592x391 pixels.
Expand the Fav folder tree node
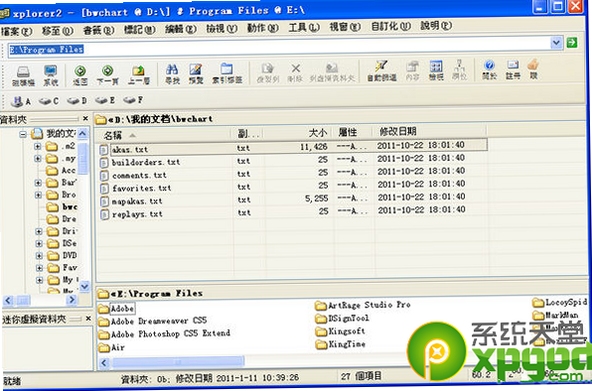tap(39, 268)
